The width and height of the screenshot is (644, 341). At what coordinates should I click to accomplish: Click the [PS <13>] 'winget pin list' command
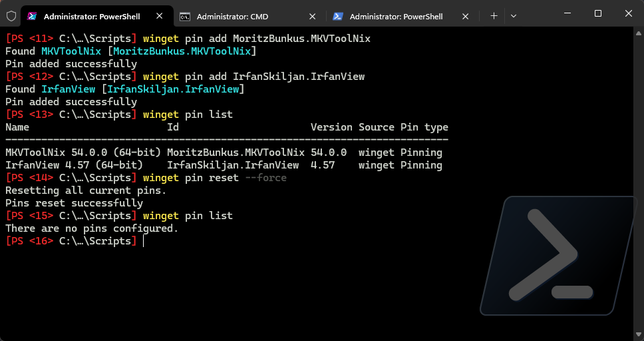click(x=188, y=115)
